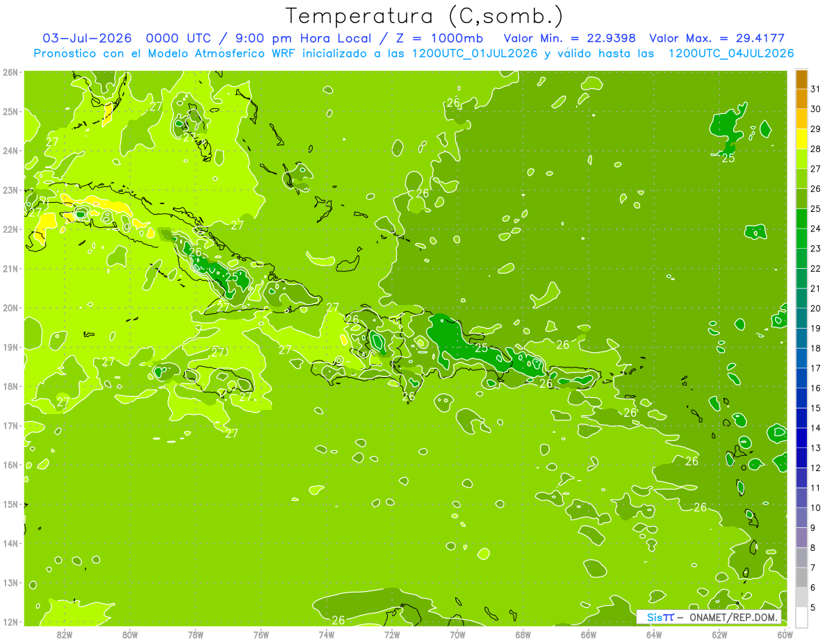This screenshot has width=834, height=644.
Task: Click the "12N" latitude axis label
Action: tap(10, 622)
